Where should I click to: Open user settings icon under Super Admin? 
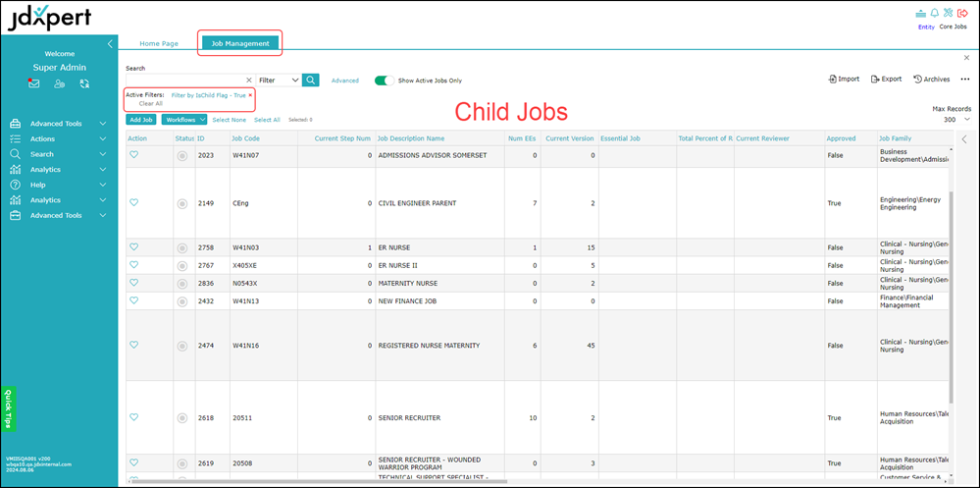point(60,83)
